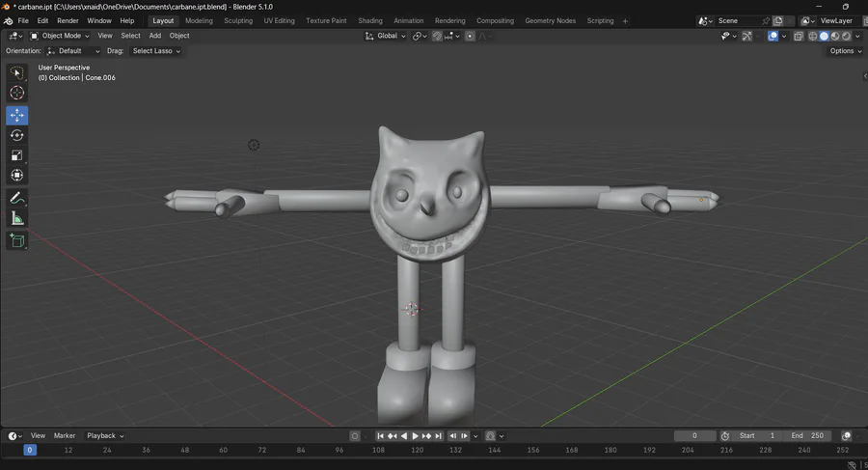Viewport: 868px width, 470px height.
Task: Toggle auto keying record button
Action: coord(355,436)
